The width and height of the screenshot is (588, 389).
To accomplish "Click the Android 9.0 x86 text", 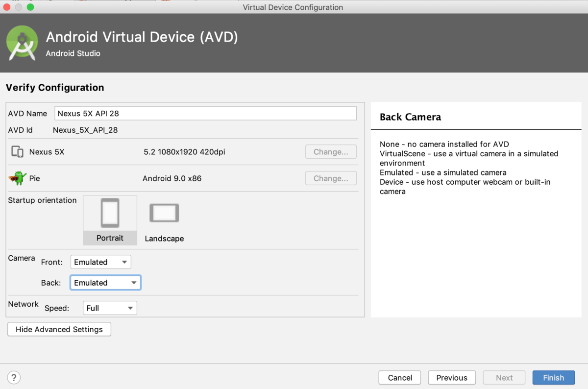I will point(172,178).
